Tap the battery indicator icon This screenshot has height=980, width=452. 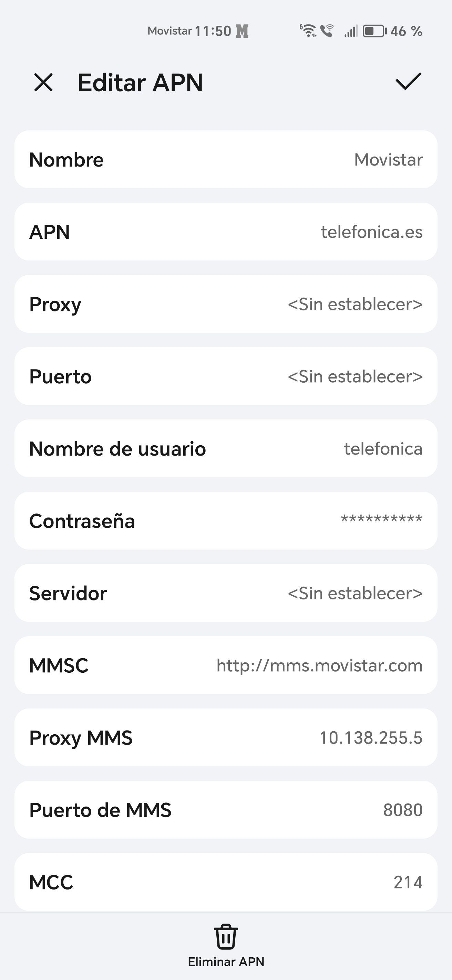coord(374,31)
